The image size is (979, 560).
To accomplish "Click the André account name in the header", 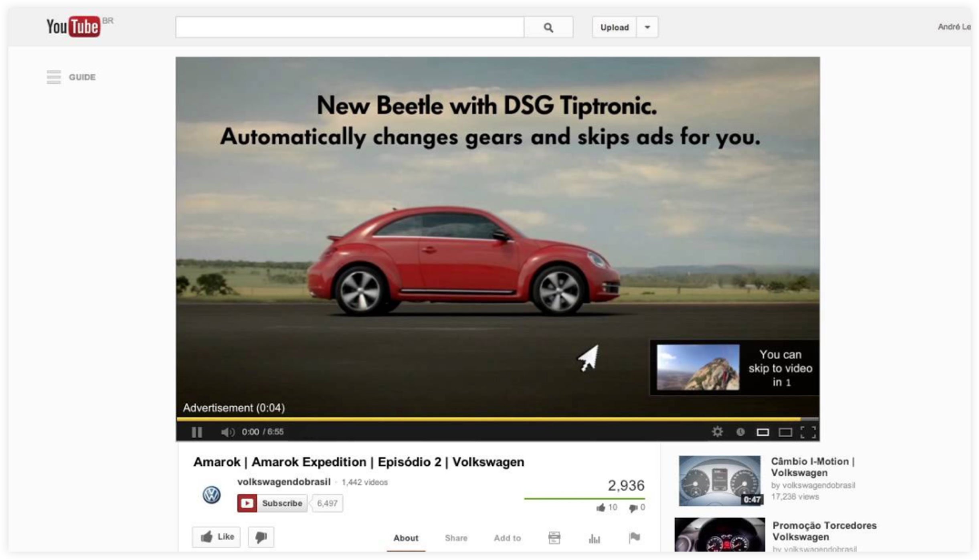I will [954, 27].
